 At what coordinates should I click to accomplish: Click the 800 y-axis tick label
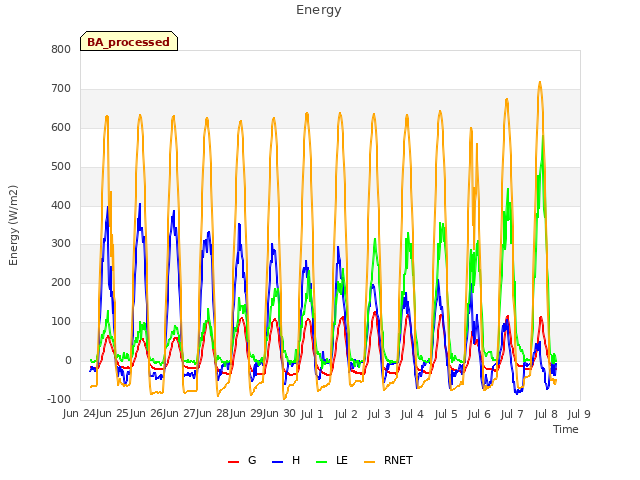click(61, 49)
